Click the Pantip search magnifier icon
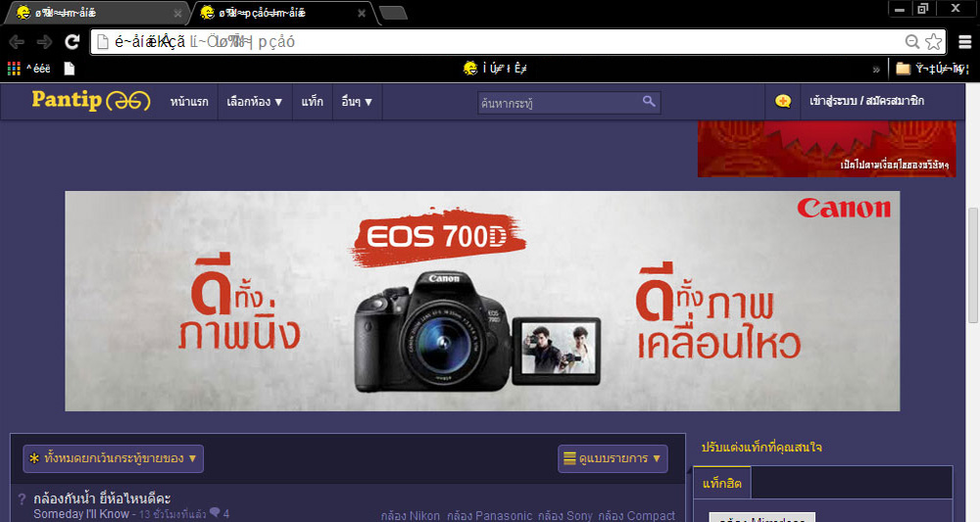This screenshot has width=980, height=522. (650, 101)
